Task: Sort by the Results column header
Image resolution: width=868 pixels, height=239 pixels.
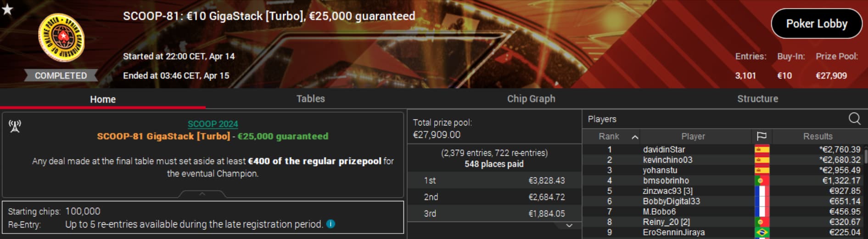Action: (x=818, y=136)
